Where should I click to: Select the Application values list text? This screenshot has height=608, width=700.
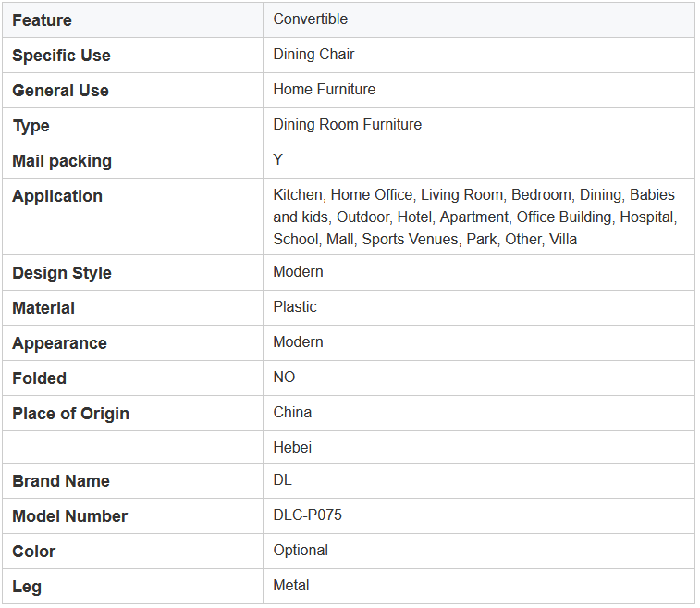pyautogui.click(x=475, y=217)
